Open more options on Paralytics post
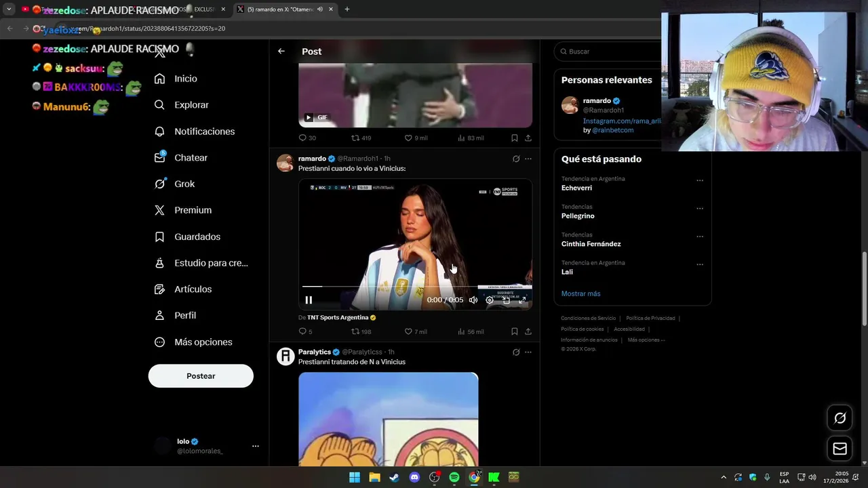Image resolution: width=868 pixels, height=488 pixels. [x=528, y=352]
